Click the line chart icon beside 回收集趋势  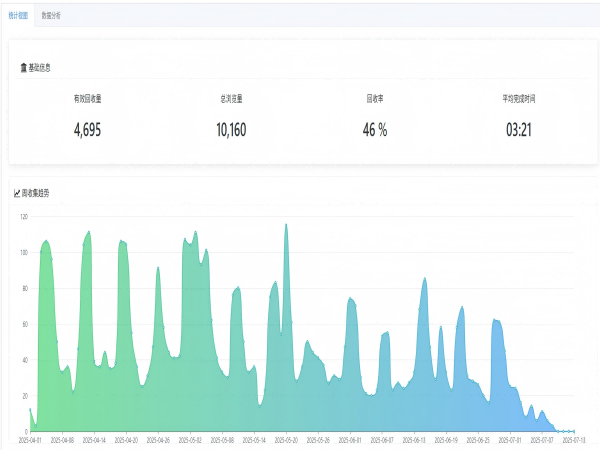point(17,192)
